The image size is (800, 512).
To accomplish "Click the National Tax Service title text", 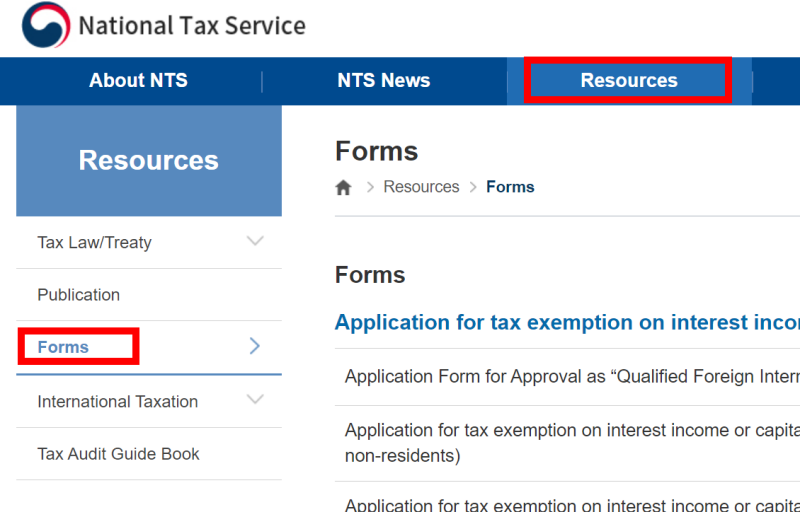I will click(x=192, y=25).
